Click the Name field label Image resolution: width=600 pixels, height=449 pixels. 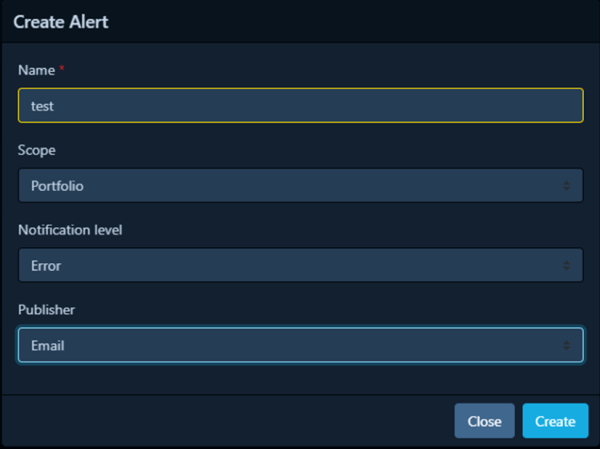(34, 70)
